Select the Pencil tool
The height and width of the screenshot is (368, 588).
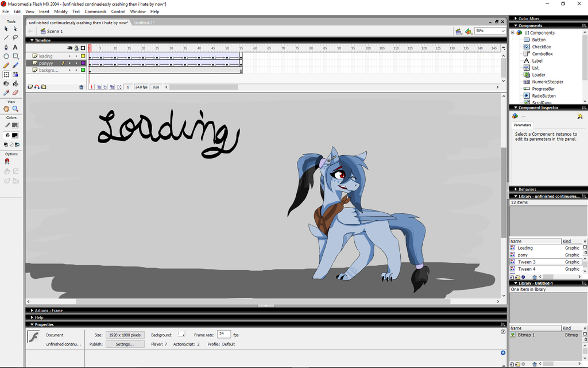6,66
